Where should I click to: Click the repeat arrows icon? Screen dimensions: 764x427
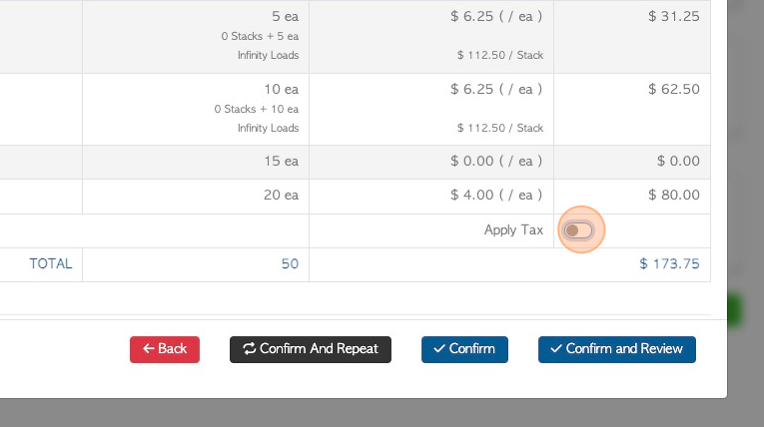coord(249,349)
